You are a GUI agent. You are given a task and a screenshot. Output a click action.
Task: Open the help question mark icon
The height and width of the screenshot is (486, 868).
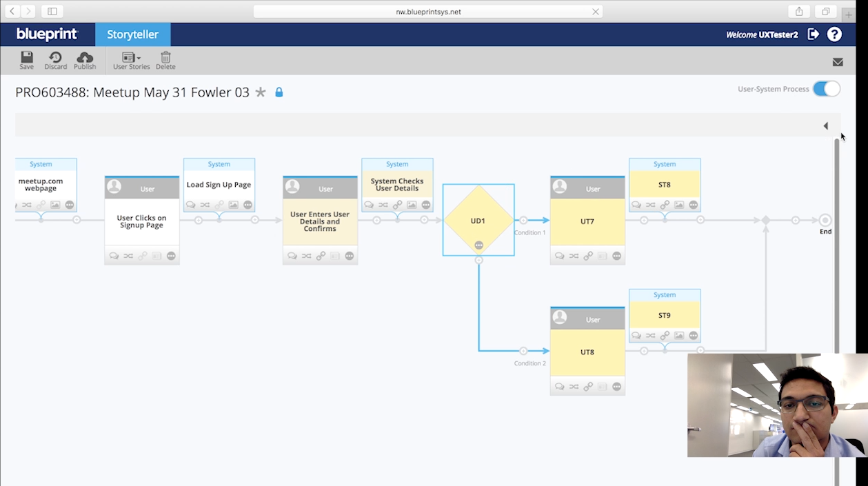coord(834,34)
